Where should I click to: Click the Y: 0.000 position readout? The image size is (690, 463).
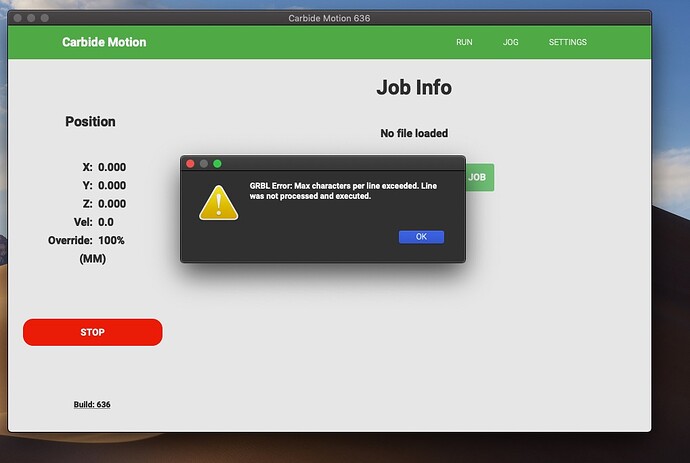click(x=104, y=186)
